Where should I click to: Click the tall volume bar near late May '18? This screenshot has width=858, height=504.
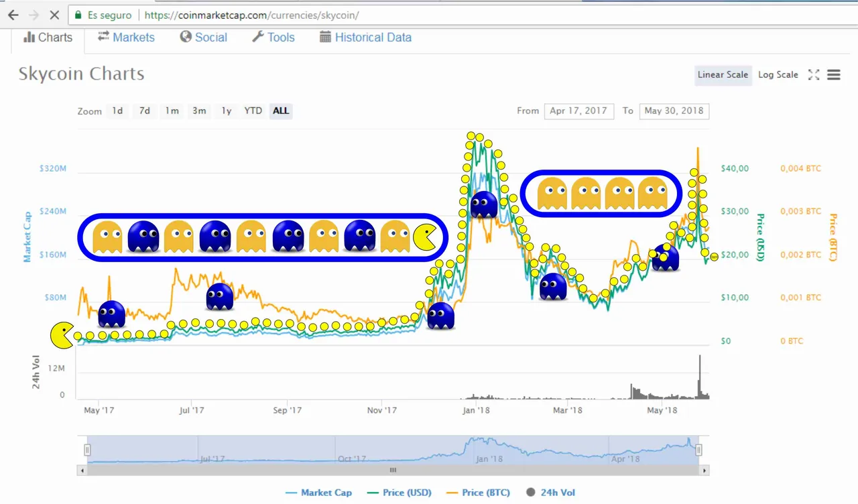point(700,377)
